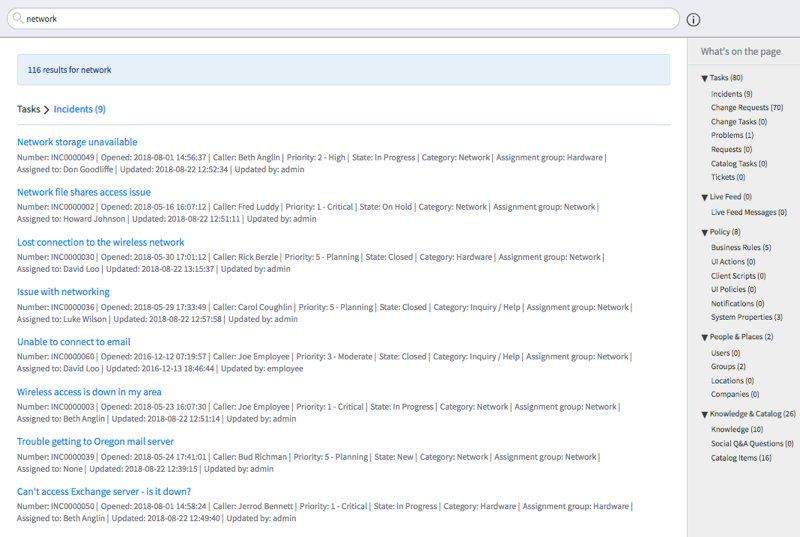Click the info icon beside search bar
The image size is (800, 537).
coord(693,20)
